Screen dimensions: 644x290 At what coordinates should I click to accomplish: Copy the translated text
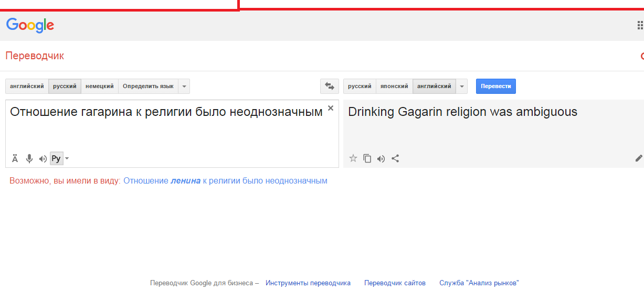(x=367, y=158)
